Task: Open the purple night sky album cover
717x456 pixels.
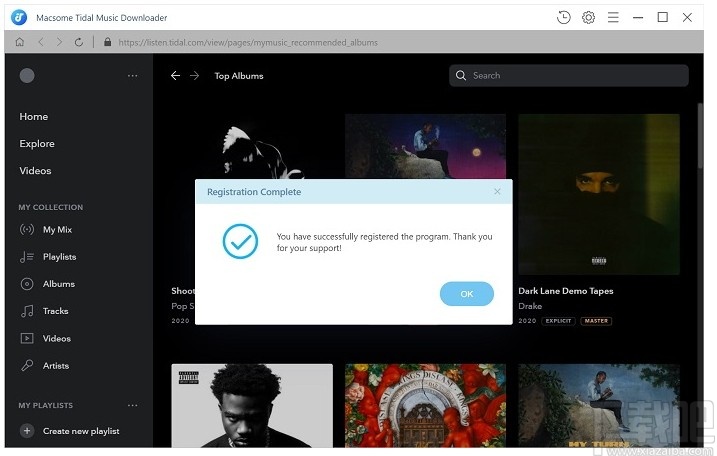Action: 425,146
